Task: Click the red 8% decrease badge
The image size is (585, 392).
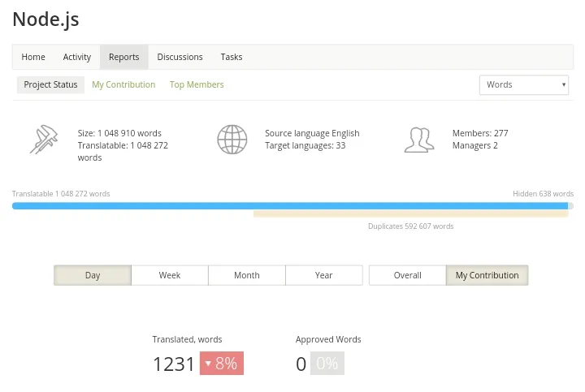Action: pos(222,364)
